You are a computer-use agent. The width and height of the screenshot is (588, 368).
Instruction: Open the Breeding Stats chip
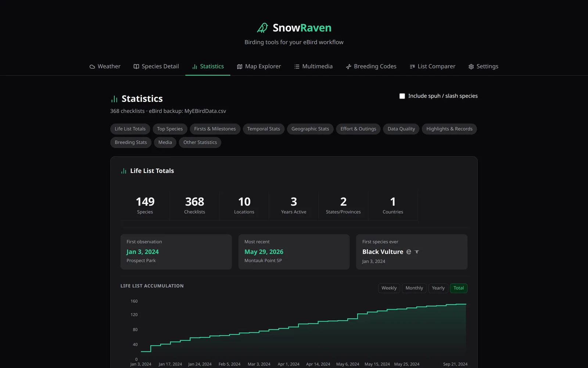pos(131,142)
